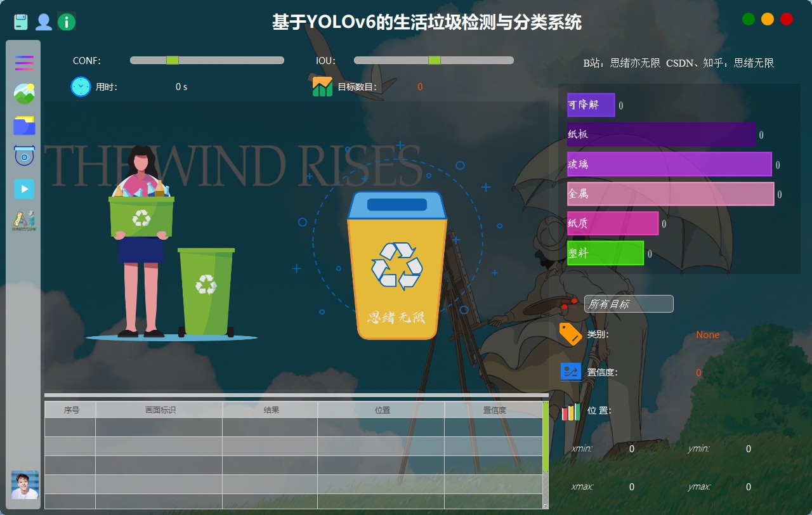
Task: Click the 纸质 category bar
Action: click(613, 223)
